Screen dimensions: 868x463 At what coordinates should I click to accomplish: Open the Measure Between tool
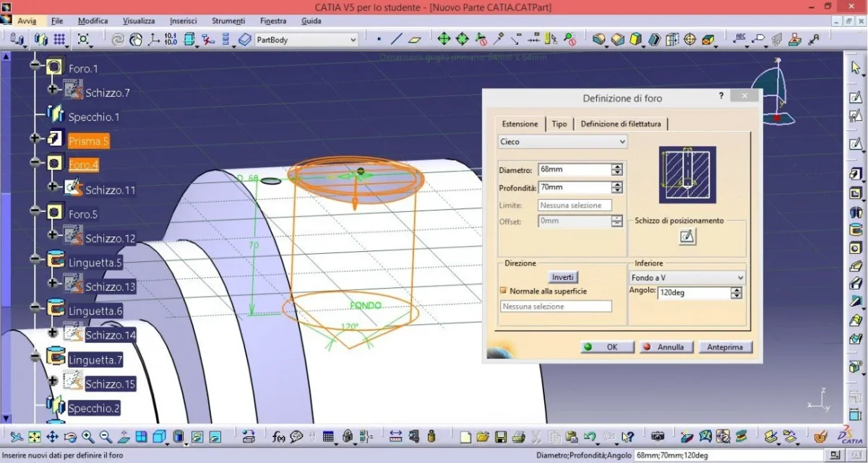(x=396, y=437)
